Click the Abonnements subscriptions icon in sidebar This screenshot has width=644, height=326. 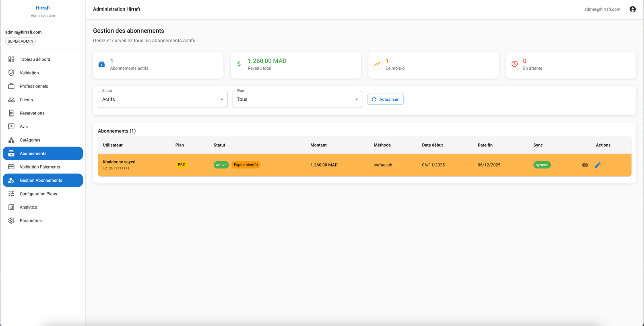[x=11, y=154]
